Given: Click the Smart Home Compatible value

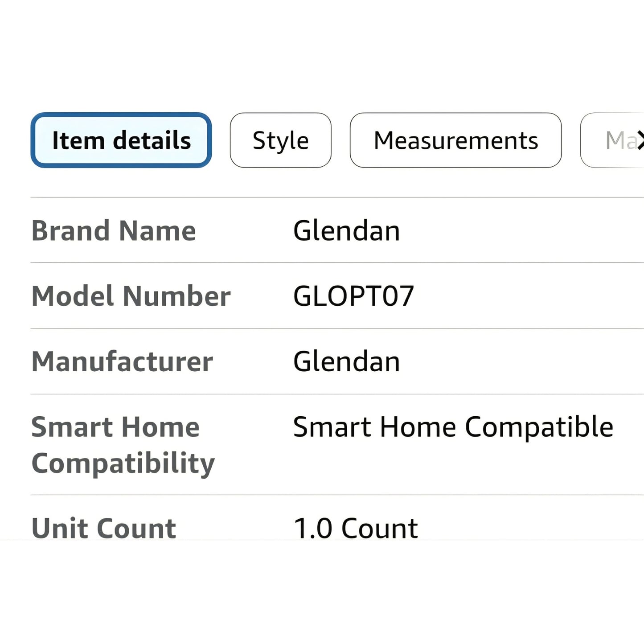Looking at the screenshot, I should [x=453, y=427].
